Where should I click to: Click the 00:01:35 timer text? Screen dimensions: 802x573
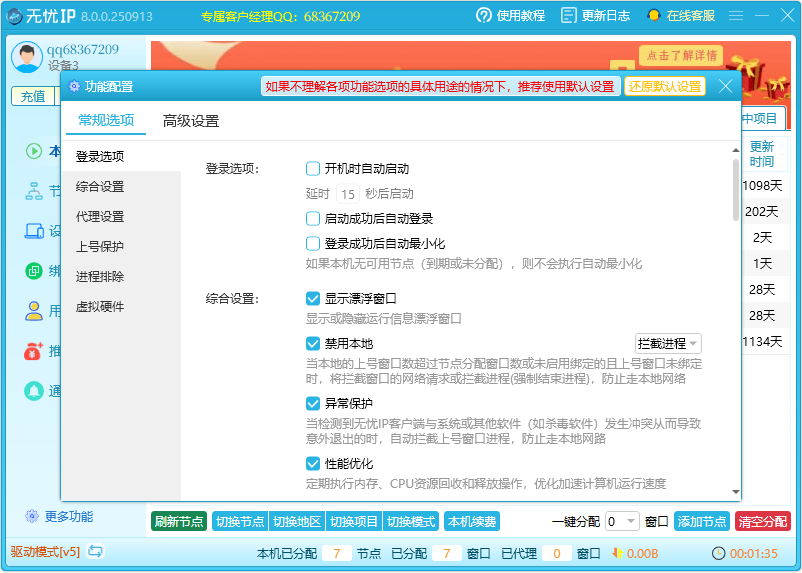point(753,554)
